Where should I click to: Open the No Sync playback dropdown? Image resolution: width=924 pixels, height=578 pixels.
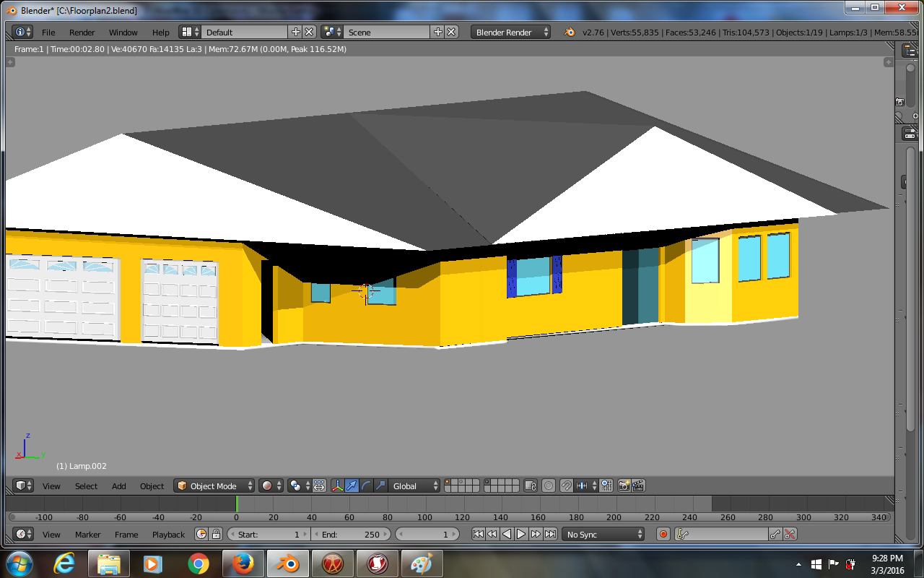[x=604, y=534]
